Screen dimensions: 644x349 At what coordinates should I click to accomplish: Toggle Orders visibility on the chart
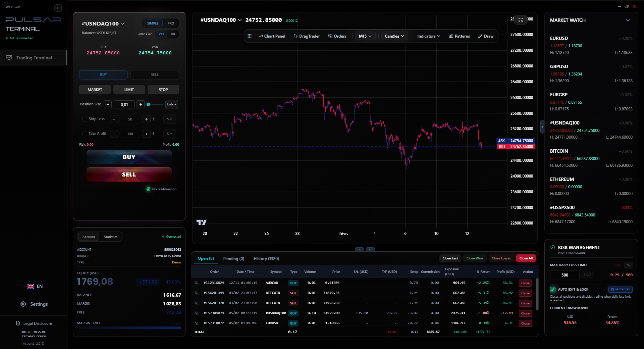(337, 36)
